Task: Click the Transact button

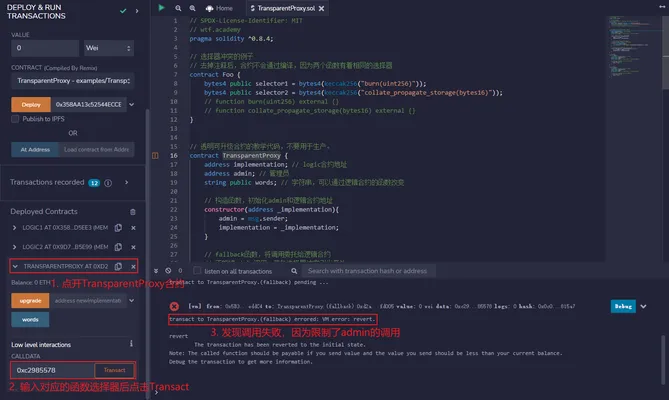Action: (x=114, y=370)
